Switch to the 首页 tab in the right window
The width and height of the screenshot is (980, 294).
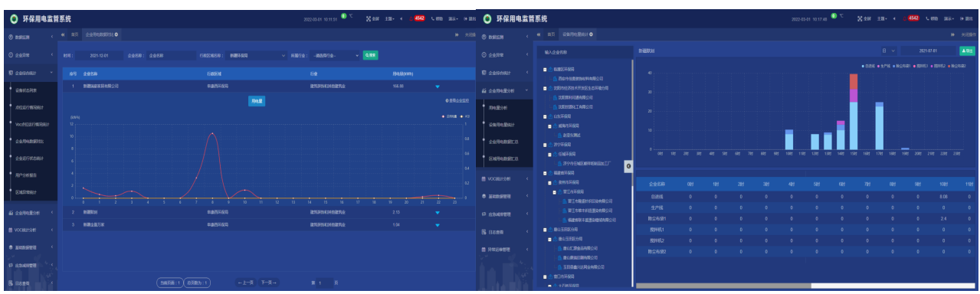pos(551,34)
